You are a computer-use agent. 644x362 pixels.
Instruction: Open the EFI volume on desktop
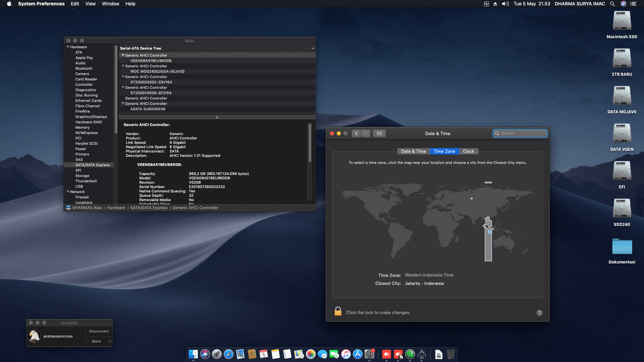click(x=622, y=171)
